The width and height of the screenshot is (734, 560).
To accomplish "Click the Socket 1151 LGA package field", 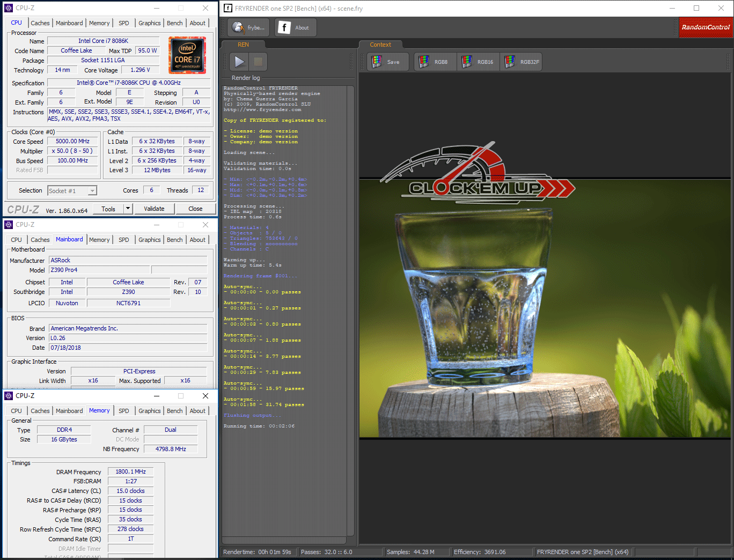I will coord(104,60).
